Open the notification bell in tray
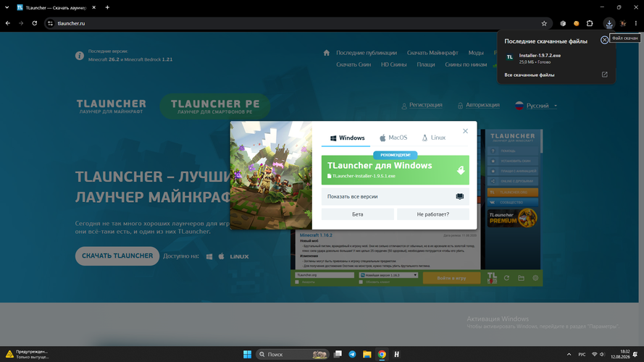644x362 pixels. click(x=635, y=354)
